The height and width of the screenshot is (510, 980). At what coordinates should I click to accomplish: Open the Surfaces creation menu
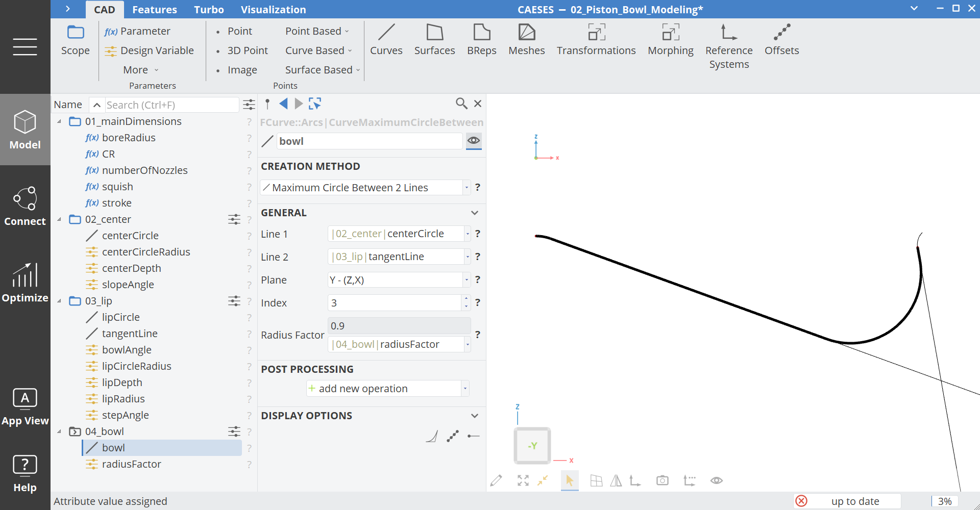(434, 40)
